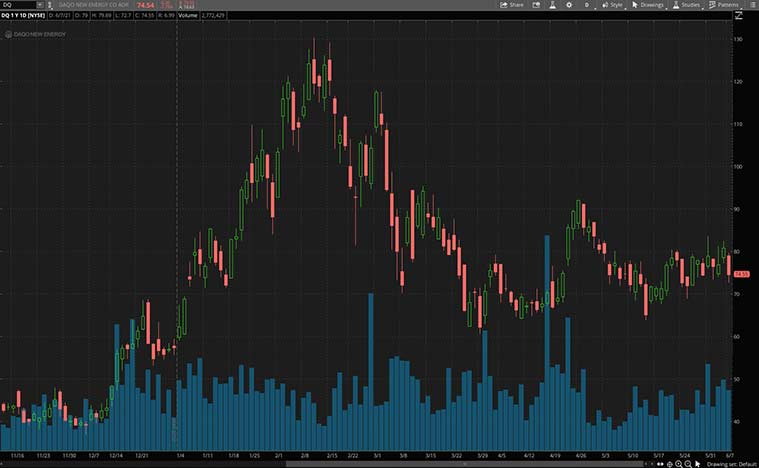
Task: Open the Style menu
Action: pyautogui.click(x=612, y=5)
